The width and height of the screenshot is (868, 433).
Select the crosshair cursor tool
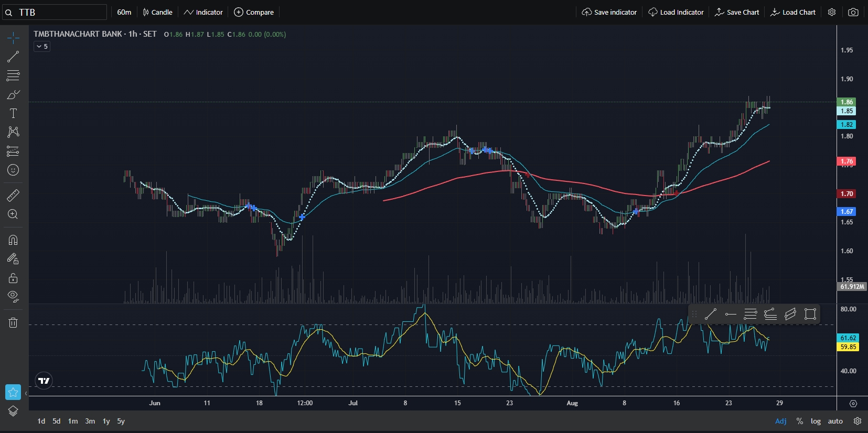(13, 38)
